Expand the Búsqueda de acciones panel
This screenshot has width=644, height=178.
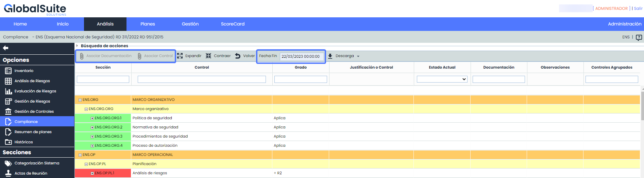[x=77, y=46]
